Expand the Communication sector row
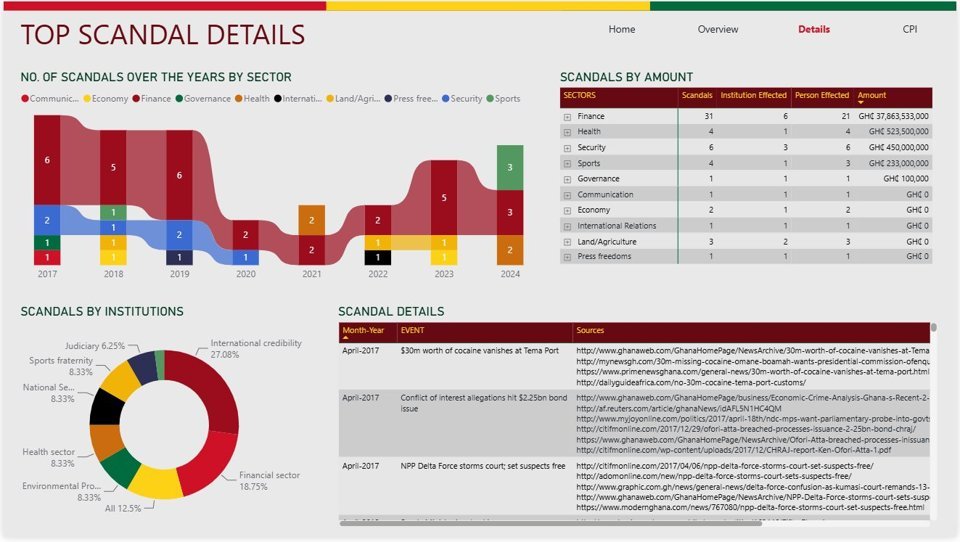This screenshot has height=542, width=960. pos(568,195)
